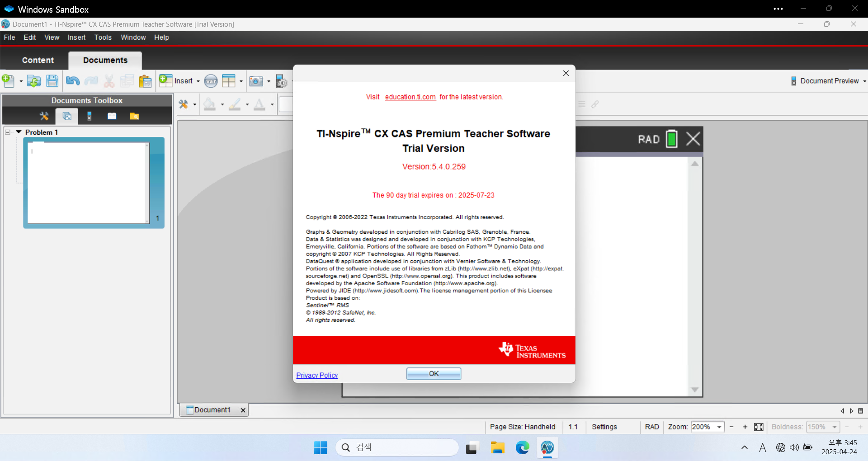The image size is (868, 461).
Task: Click the Save document floppy disk icon
Action: point(52,81)
